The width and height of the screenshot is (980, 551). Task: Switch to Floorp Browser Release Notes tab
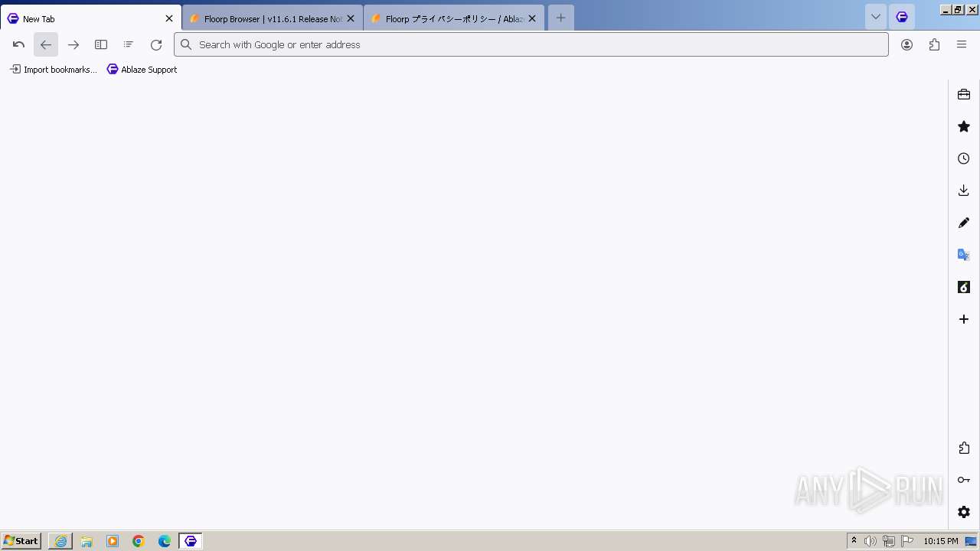(273, 18)
